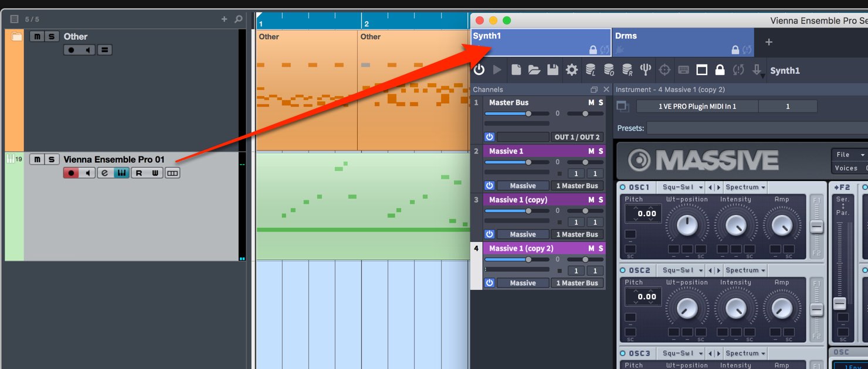Open the '1 VE PRO Plugin MIDI In 1' dropdown
The width and height of the screenshot is (868, 369).
(697, 107)
